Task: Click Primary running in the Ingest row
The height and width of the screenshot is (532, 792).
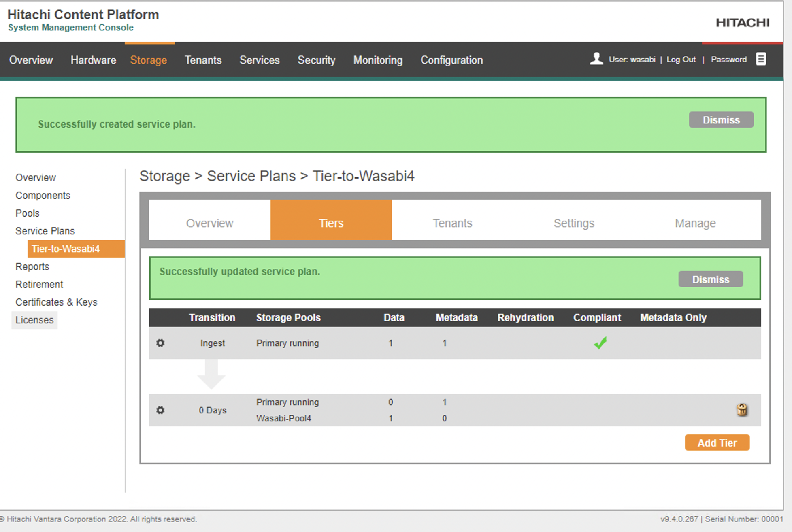Action: 287,343
